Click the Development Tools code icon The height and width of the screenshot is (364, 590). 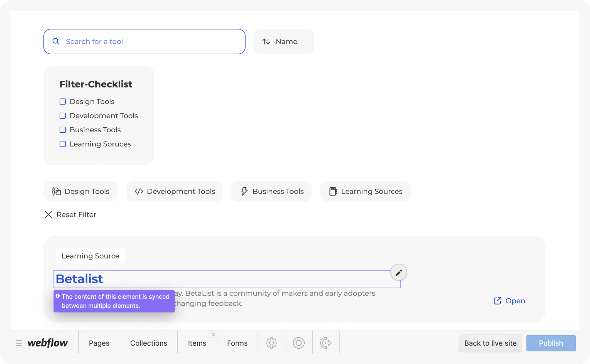pyautogui.click(x=139, y=191)
